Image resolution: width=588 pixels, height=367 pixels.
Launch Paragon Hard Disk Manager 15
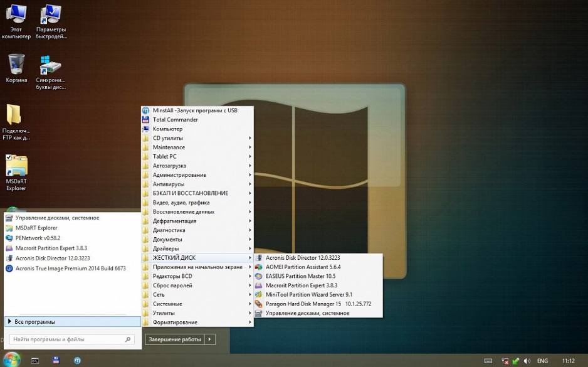click(x=318, y=304)
